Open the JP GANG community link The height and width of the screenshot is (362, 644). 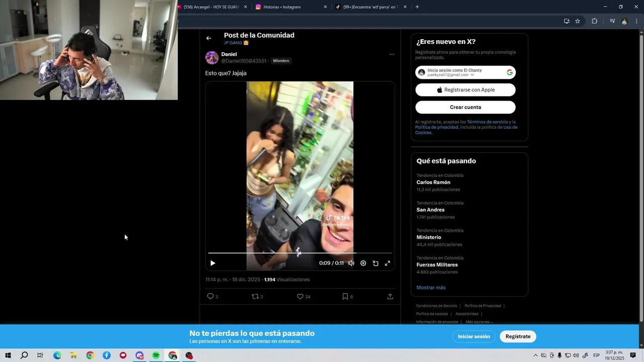coord(236,43)
